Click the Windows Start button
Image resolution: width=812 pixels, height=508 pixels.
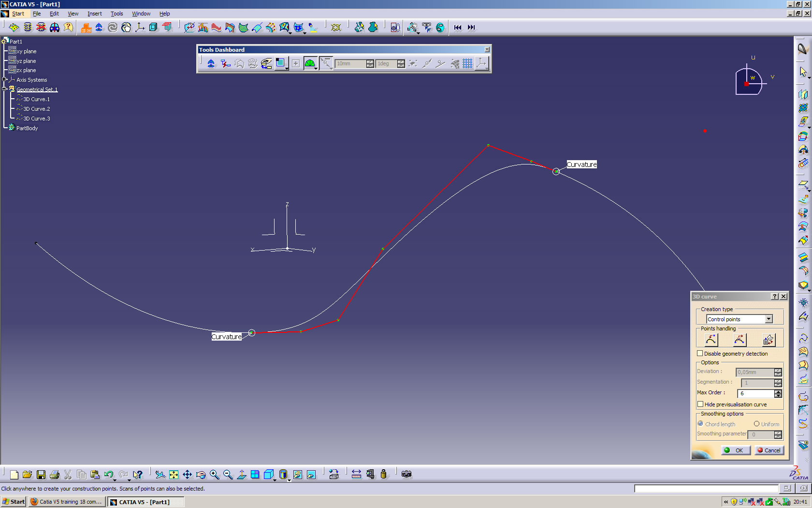pos(13,502)
